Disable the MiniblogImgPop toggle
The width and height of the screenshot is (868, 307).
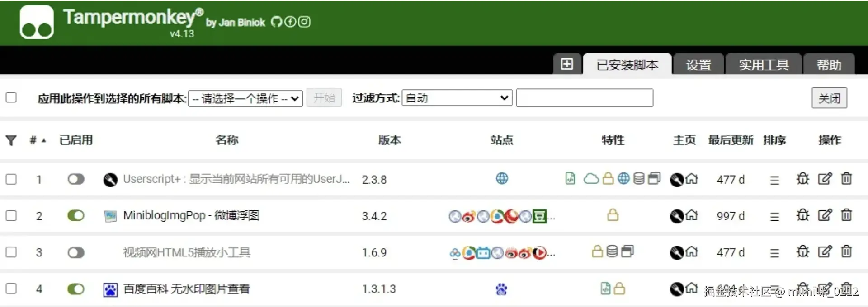coord(76,216)
